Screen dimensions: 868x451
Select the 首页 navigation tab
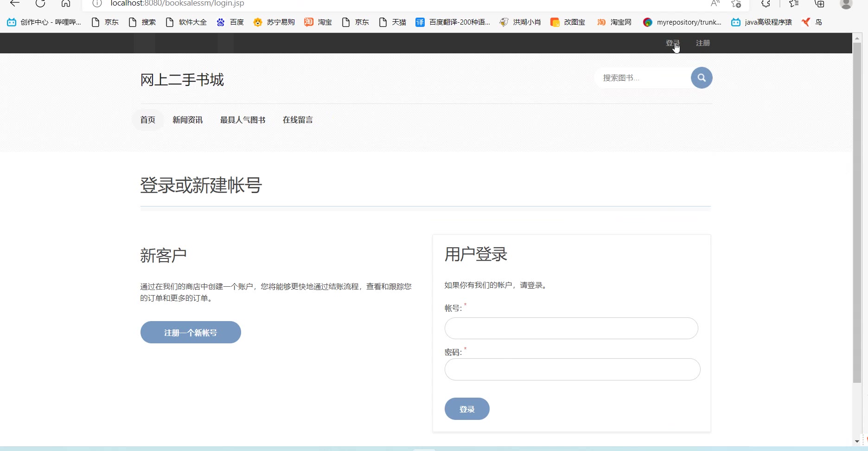(148, 120)
